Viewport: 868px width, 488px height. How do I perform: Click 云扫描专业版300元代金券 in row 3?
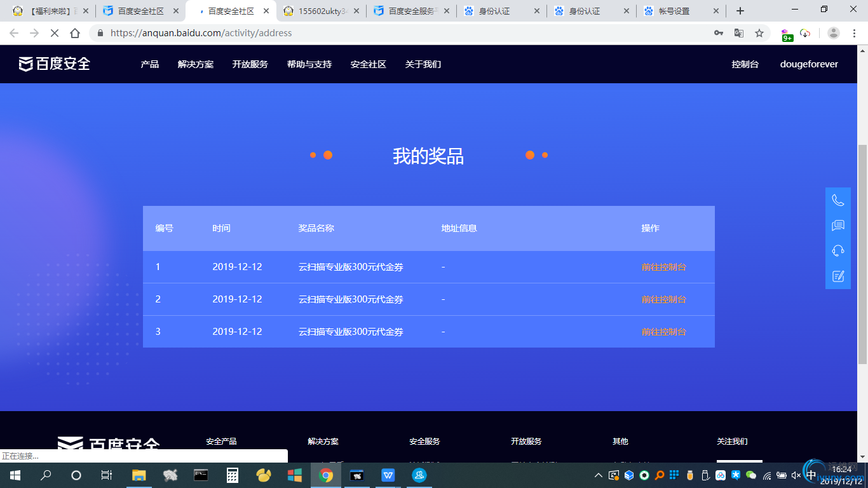[x=351, y=332]
